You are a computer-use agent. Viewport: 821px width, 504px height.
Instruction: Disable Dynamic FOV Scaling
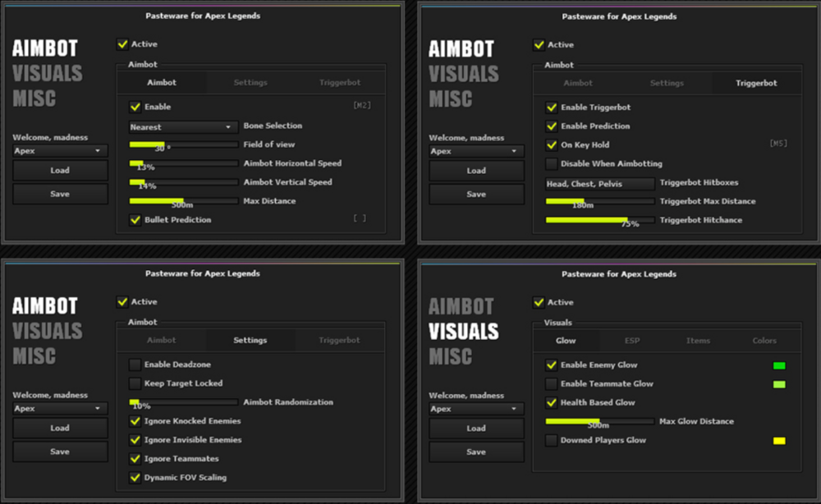coord(135,477)
